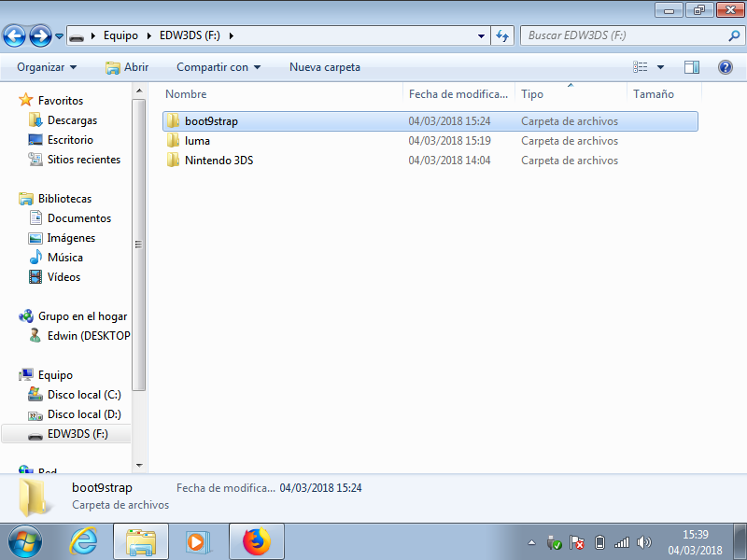Expand the arrow after EDW3DS (F:) breadcrumb
Image resolution: width=747 pixels, height=560 pixels.
point(232,35)
